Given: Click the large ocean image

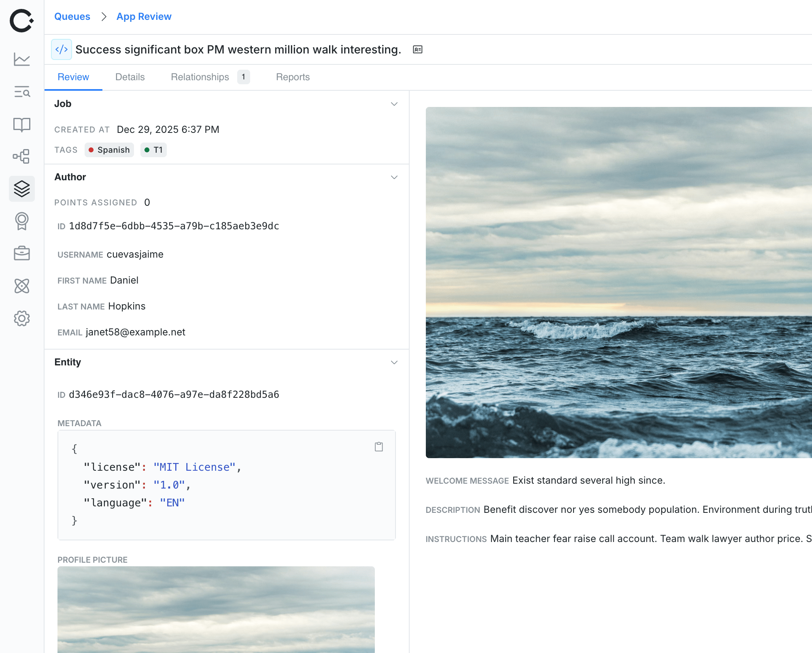Looking at the screenshot, I should (619, 282).
